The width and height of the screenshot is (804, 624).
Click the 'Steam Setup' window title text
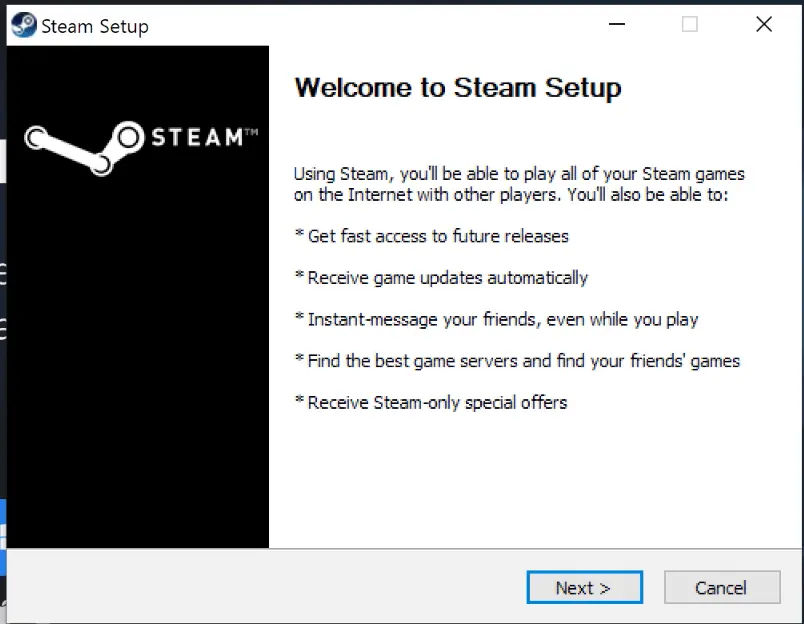pyautogui.click(x=95, y=26)
